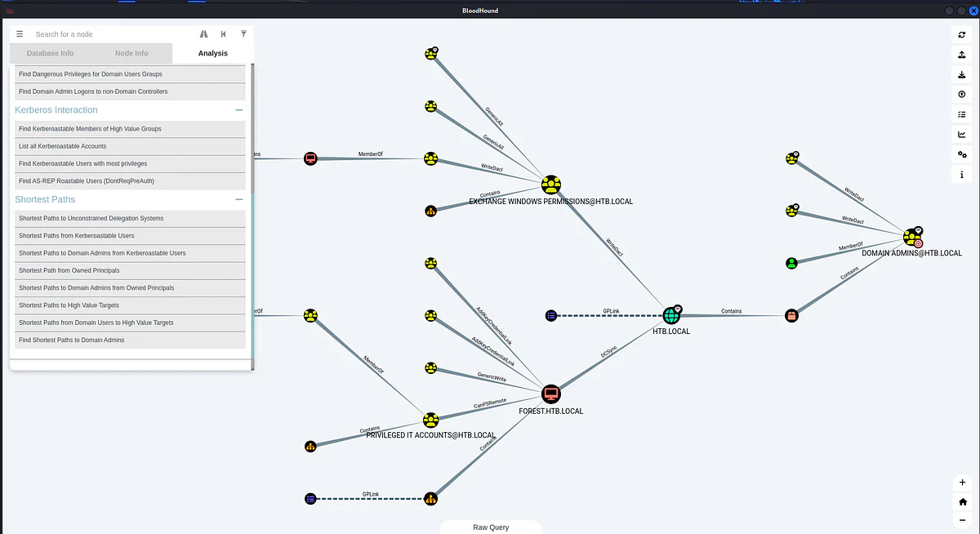Reset graph view with home icon
The height and width of the screenshot is (534, 980).
pos(963,502)
